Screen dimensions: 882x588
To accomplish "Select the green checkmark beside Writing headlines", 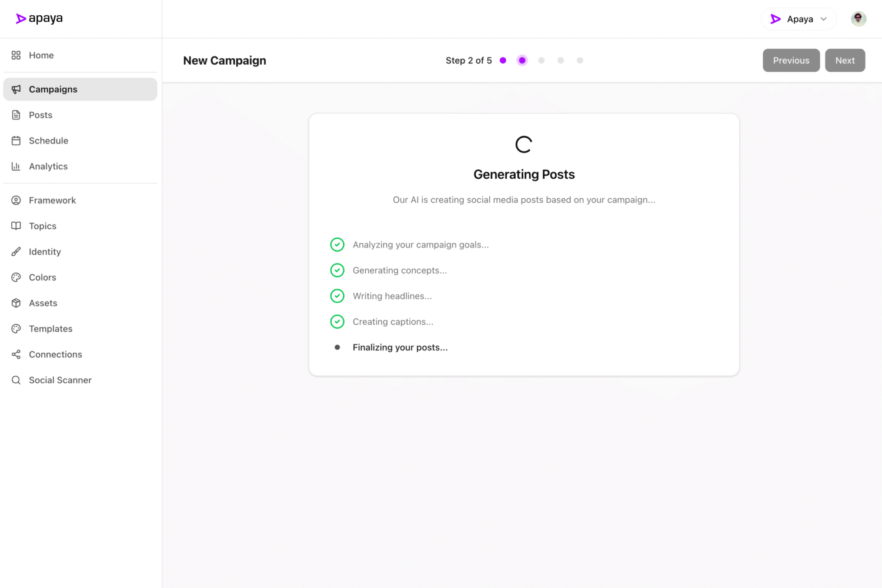I will (x=337, y=296).
